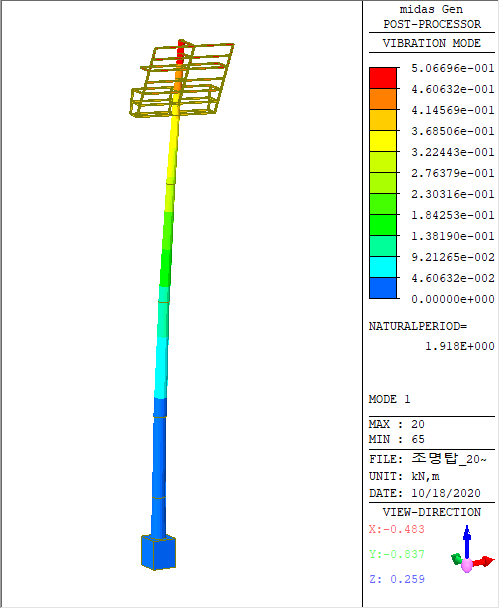Click the bright yellow legend color band
The image size is (501, 609).
point(383,141)
